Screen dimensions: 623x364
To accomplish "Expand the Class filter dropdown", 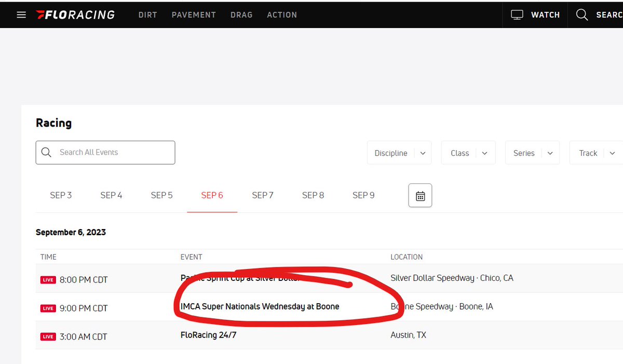I will click(468, 153).
